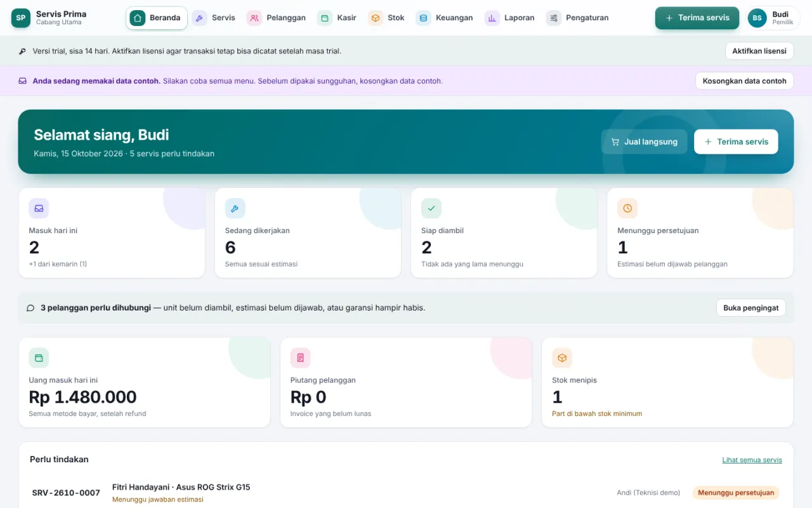Click the clock icon on Menunggu persetujuan card

(x=627, y=208)
